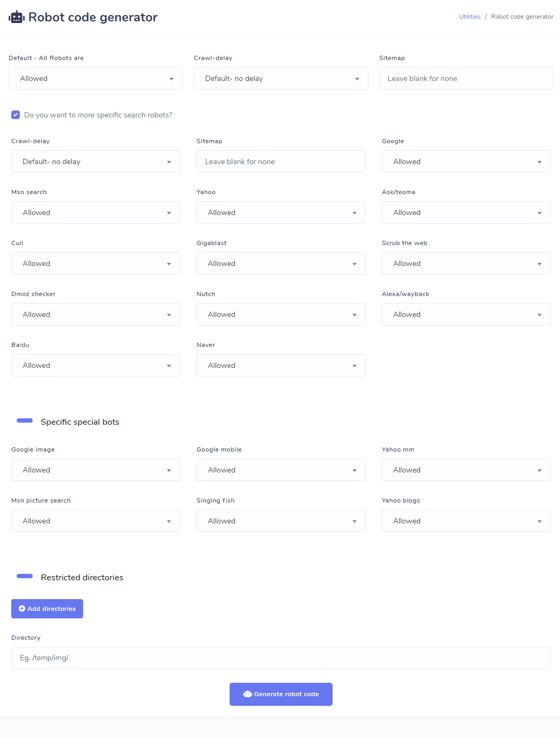Screen dimensions: 560x738
Task: Open the Default All Robots dropdown
Action: (95, 78)
